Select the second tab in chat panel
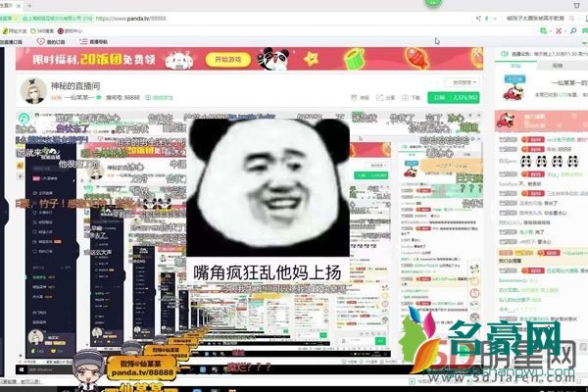Screen dimensions: 588x392 click(558, 66)
